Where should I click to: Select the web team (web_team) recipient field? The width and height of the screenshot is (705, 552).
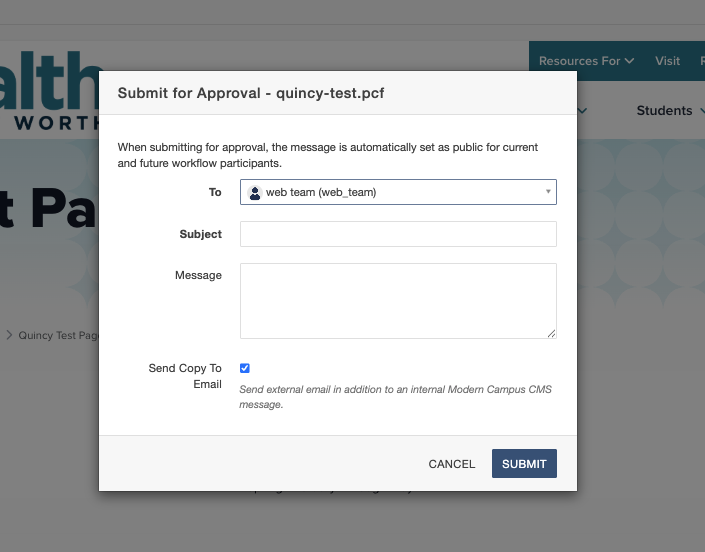(398, 192)
